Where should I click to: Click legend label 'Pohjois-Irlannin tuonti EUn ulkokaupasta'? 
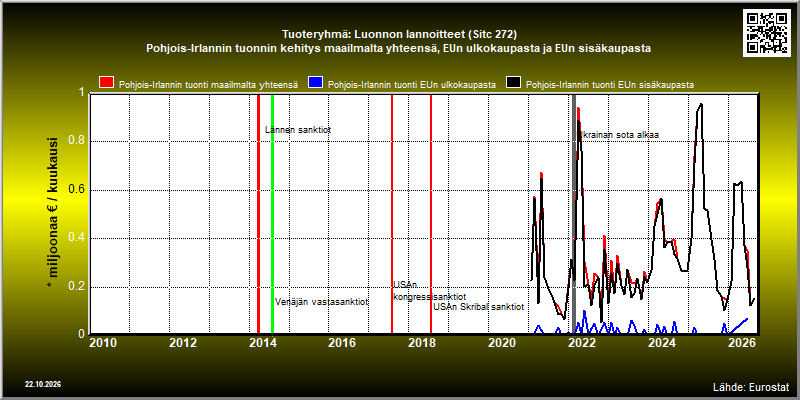click(x=412, y=85)
